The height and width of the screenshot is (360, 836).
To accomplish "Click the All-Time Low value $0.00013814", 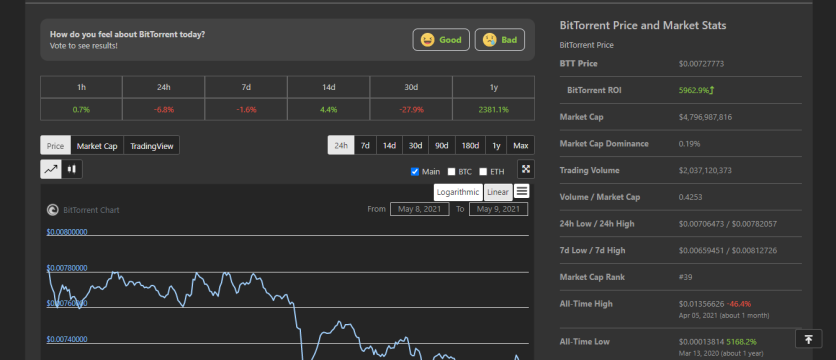I will [701, 341].
